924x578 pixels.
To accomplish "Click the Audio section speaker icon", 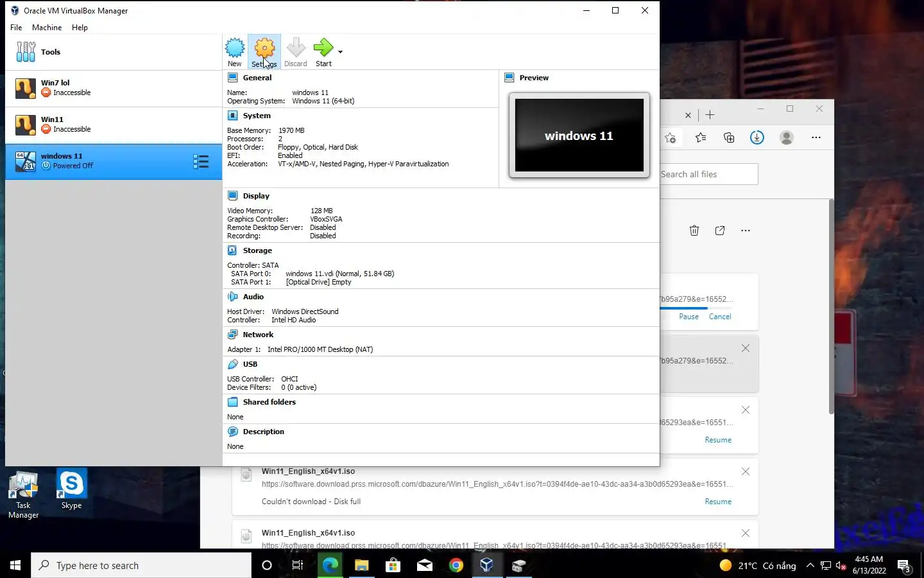I will coord(233,297).
